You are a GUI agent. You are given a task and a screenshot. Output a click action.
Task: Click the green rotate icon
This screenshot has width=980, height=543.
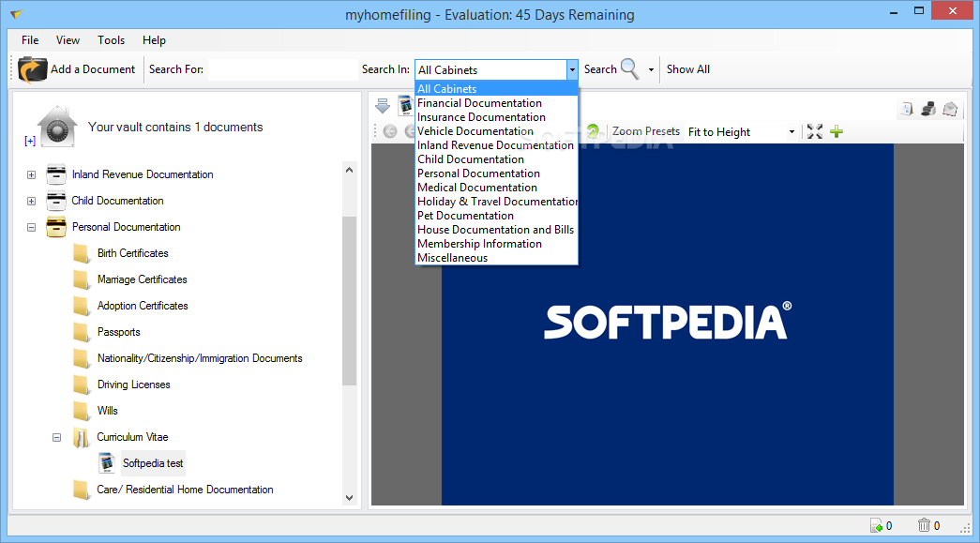tap(593, 131)
